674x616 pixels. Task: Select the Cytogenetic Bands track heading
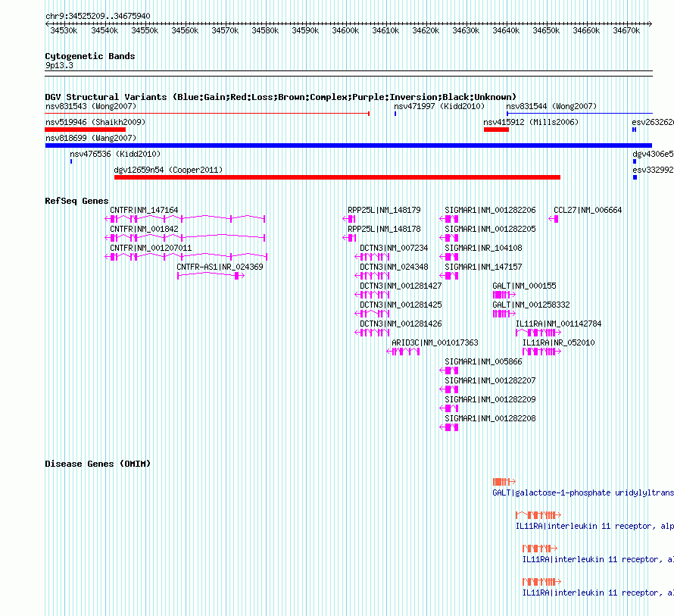90,56
